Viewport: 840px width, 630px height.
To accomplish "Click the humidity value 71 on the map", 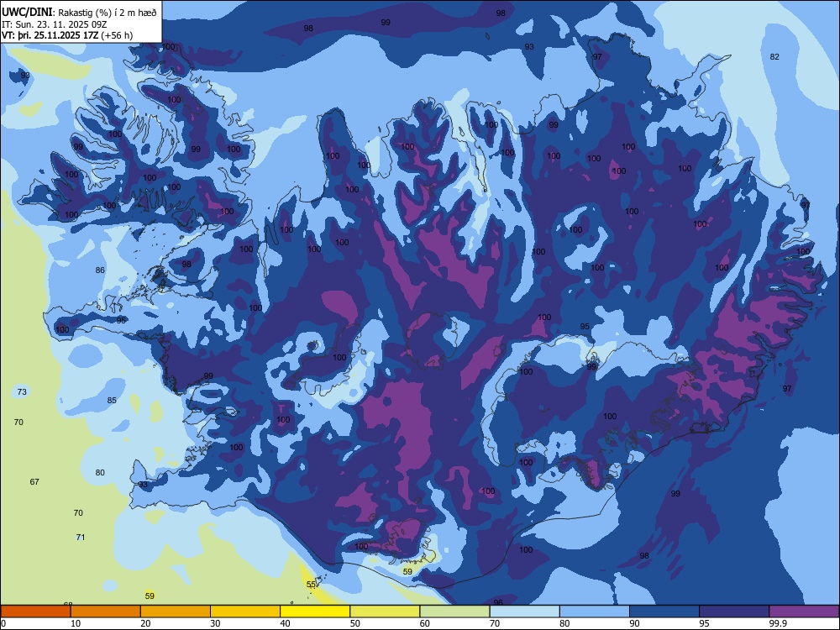I will coord(81,538).
